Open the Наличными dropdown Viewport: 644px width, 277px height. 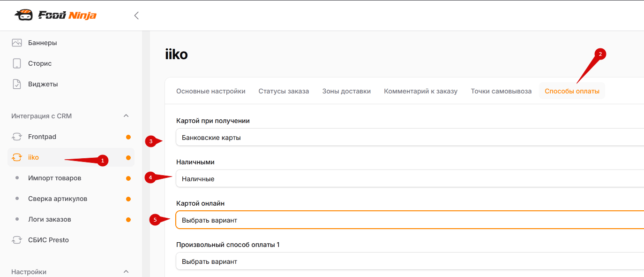(410, 178)
